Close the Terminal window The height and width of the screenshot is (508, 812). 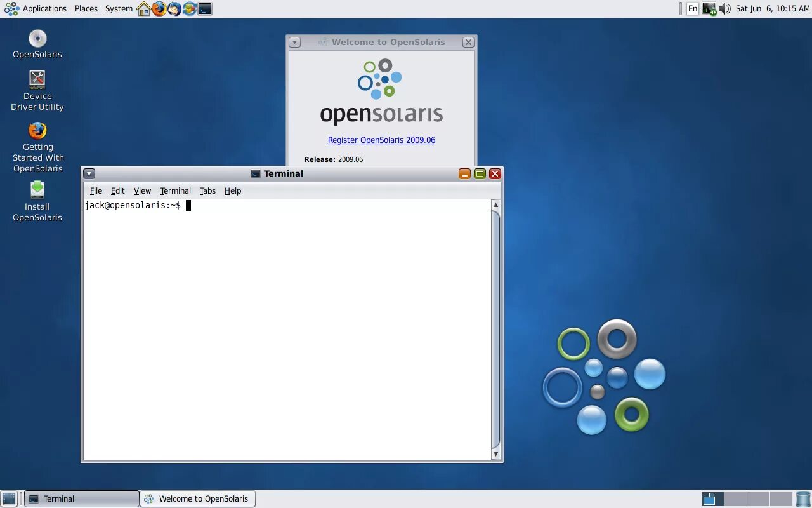[x=495, y=173]
